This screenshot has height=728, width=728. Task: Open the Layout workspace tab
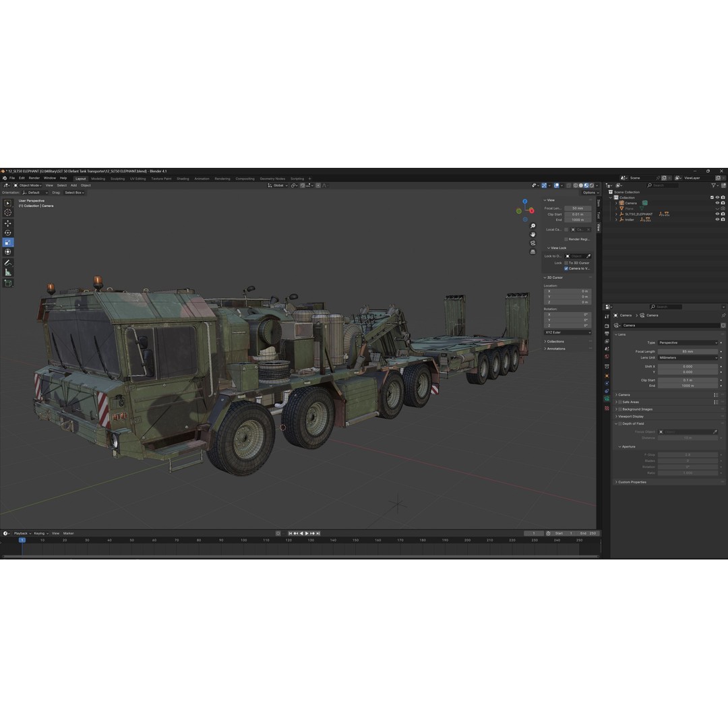click(x=80, y=179)
